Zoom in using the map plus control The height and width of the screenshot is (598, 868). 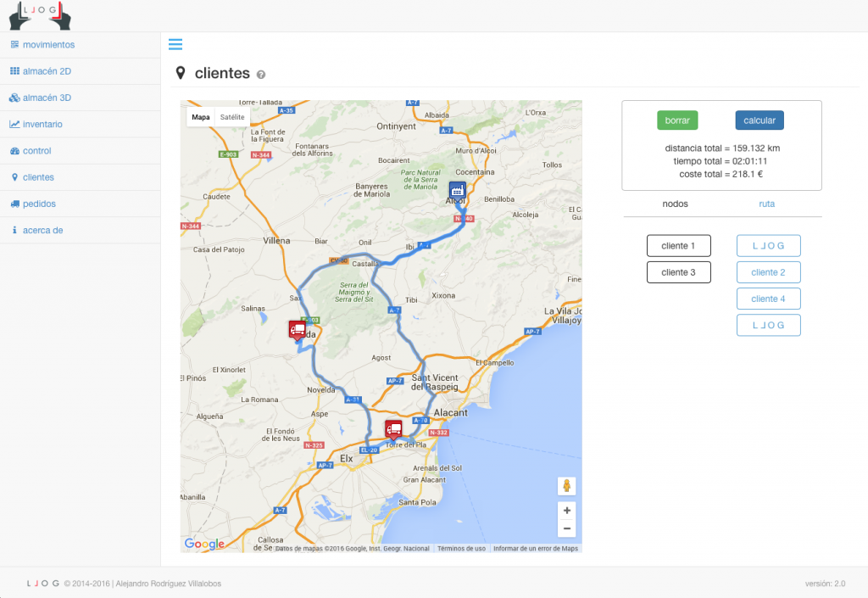pyautogui.click(x=566, y=511)
